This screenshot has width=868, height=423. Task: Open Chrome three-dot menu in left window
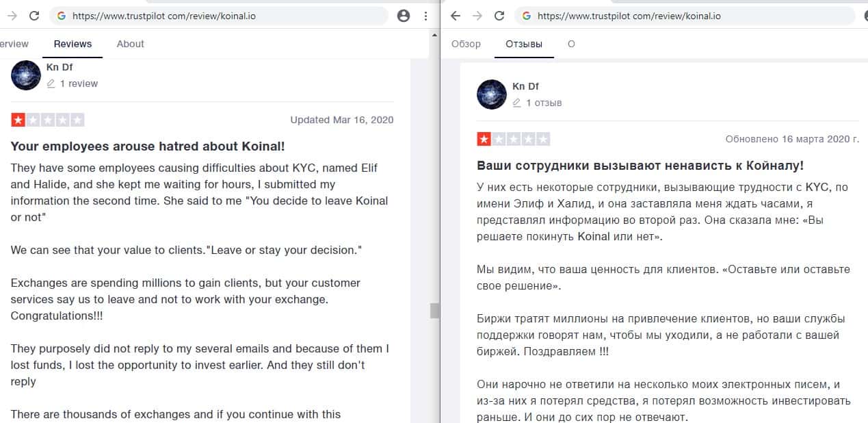425,16
